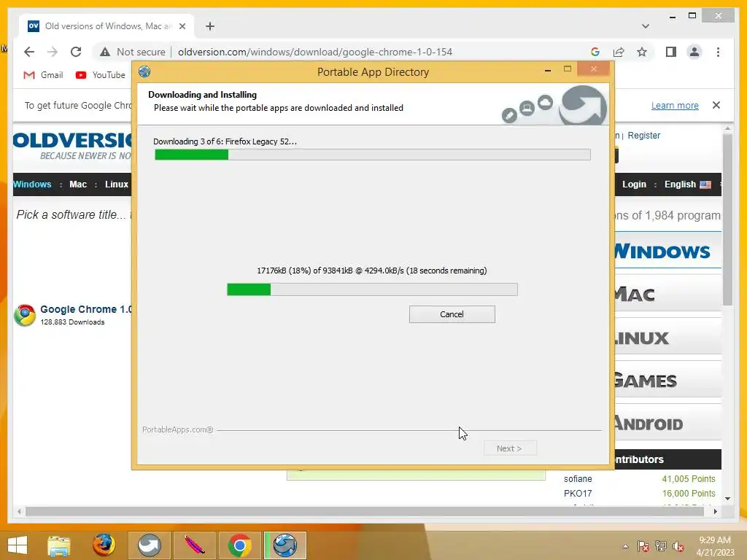Go forward in Chrome
The image size is (747, 560).
53,52
